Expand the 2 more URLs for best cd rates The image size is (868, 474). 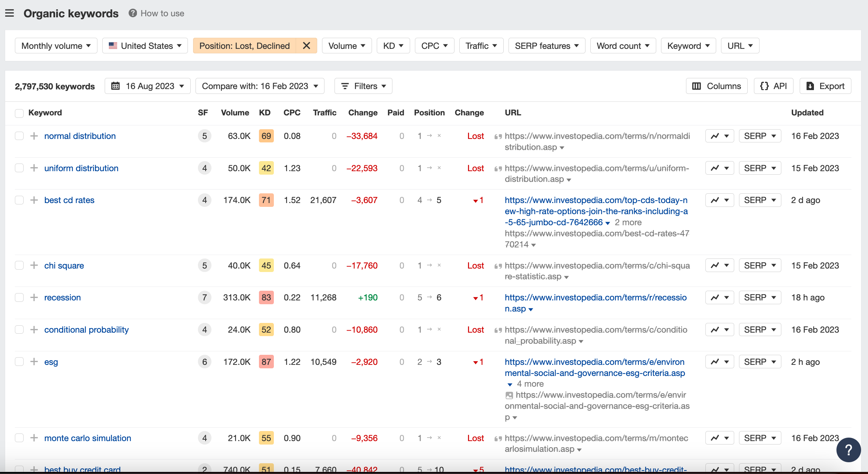click(x=628, y=222)
